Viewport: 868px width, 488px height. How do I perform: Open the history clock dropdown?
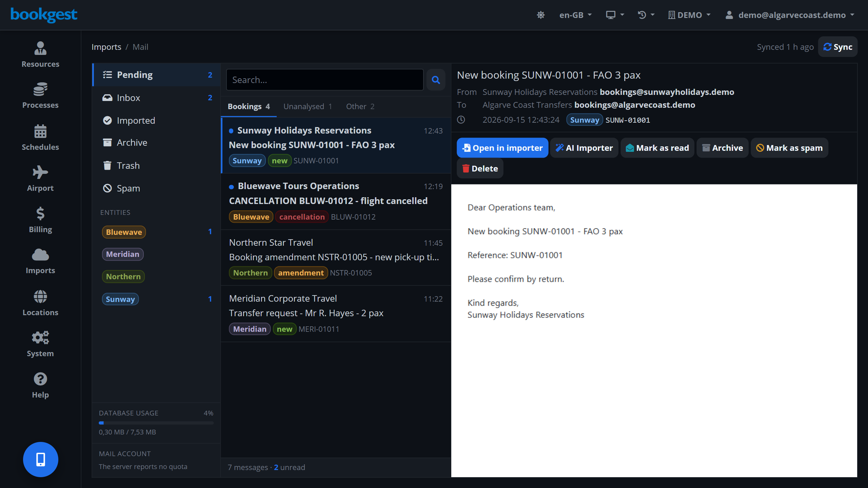(646, 15)
